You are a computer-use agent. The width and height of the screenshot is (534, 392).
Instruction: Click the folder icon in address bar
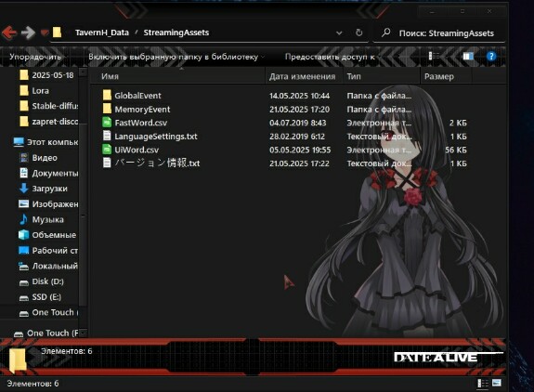(x=57, y=33)
